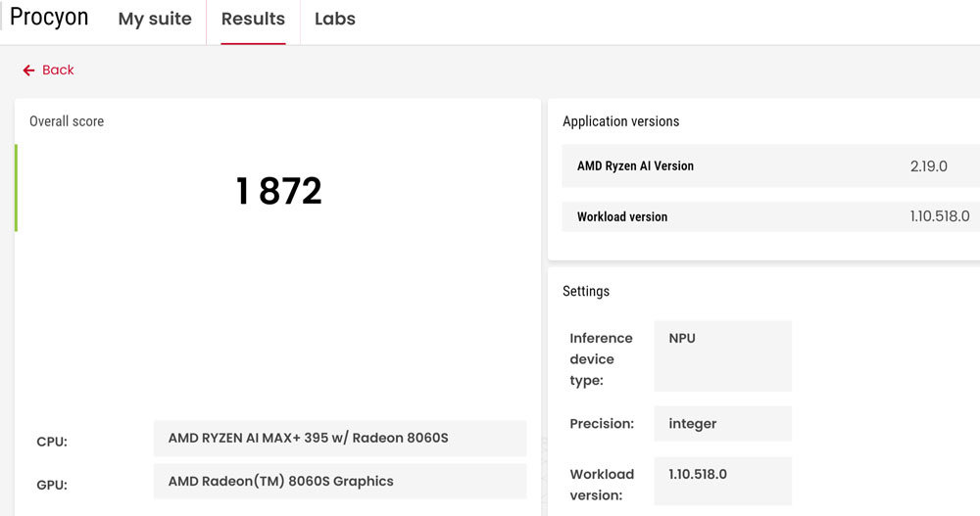Click the Settings panel heading
The width and height of the screenshot is (980, 516).
point(586,291)
